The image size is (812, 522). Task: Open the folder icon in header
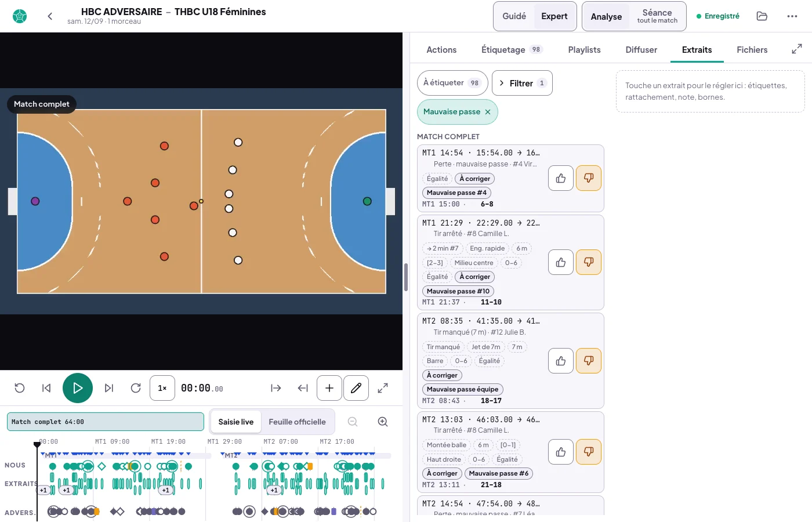point(762,16)
